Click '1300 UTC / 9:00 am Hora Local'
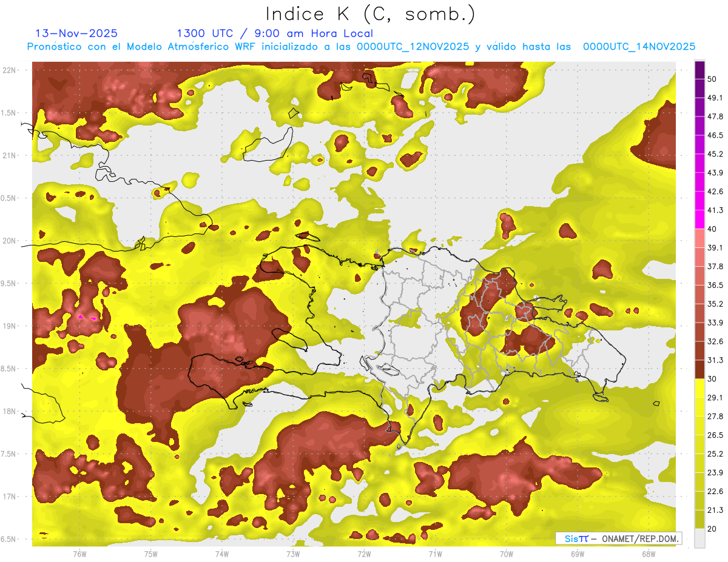Image resolution: width=728 pixels, height=562 pixels. coord(275,33)
